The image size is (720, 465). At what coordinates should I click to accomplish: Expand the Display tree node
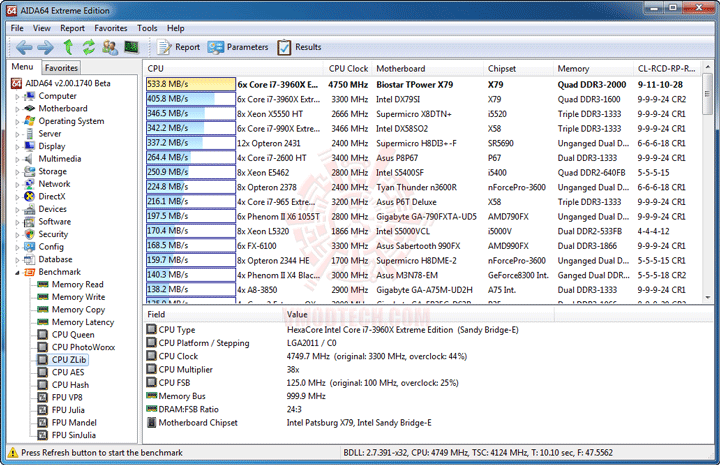[17, 146]
